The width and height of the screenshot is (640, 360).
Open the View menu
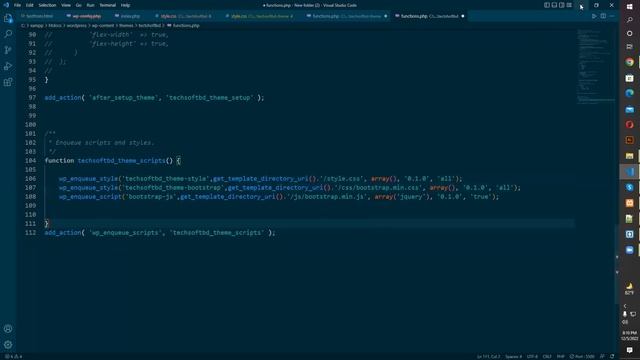(66, 5)
